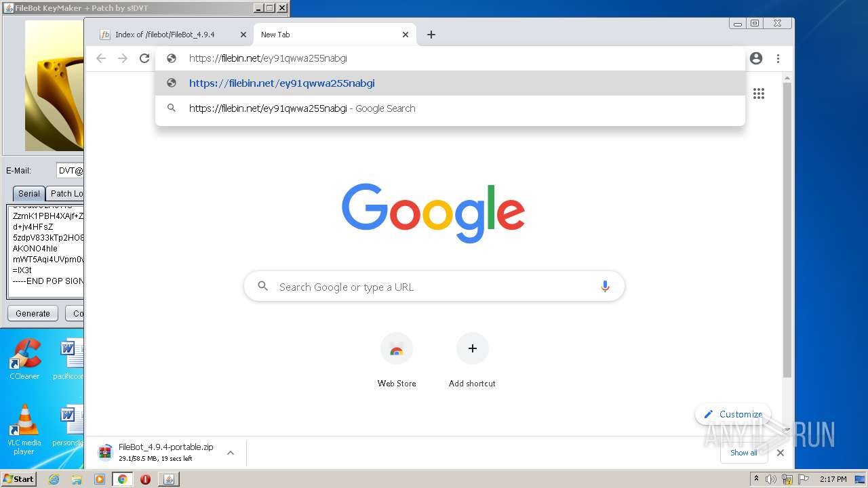
Task: Open the Action Center flag icon
Action: [804, 479]
